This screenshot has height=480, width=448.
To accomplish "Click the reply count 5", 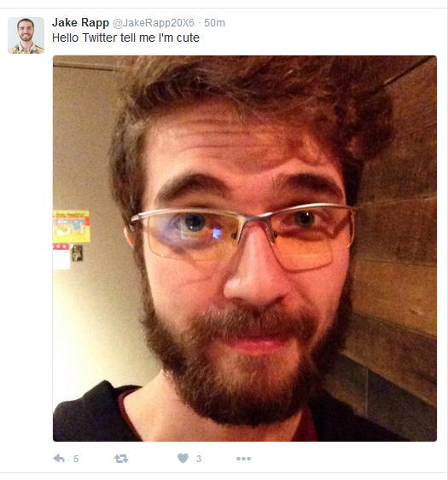I will (x=76, y=459).
